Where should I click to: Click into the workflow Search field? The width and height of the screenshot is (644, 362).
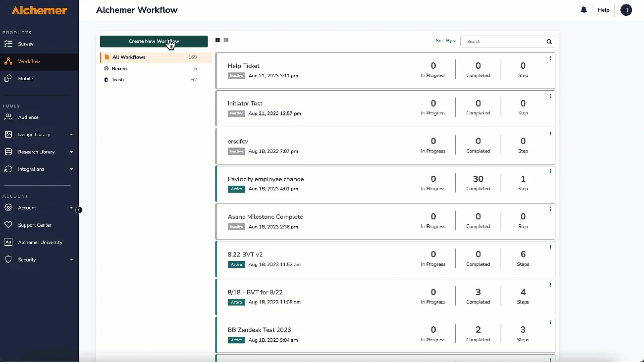coord(503,42)
